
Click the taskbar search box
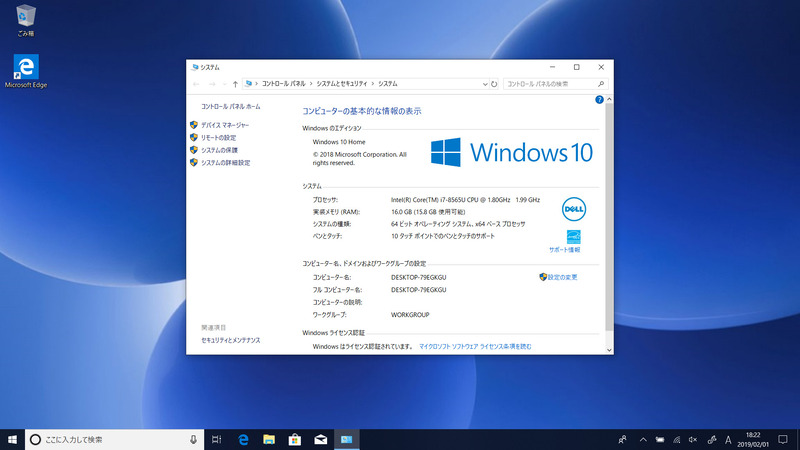(x=114, y=439)
